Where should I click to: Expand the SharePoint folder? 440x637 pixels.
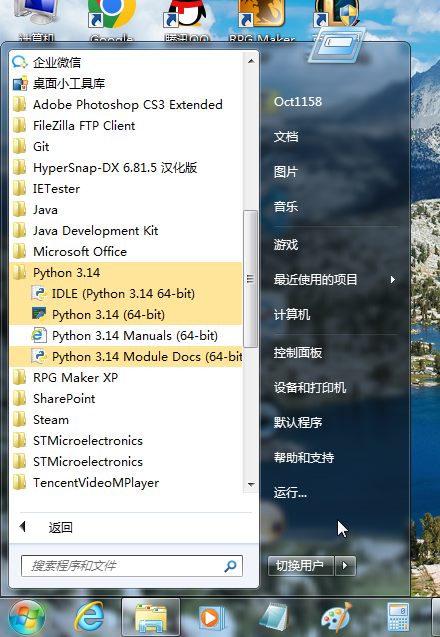[x=126, y=399]
